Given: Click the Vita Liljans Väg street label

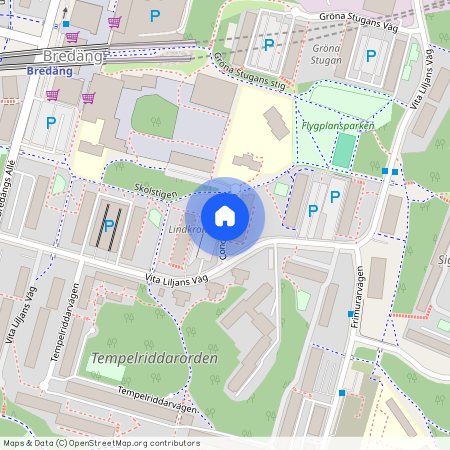Looking at the screenshot, I should [x=177, y=280].
